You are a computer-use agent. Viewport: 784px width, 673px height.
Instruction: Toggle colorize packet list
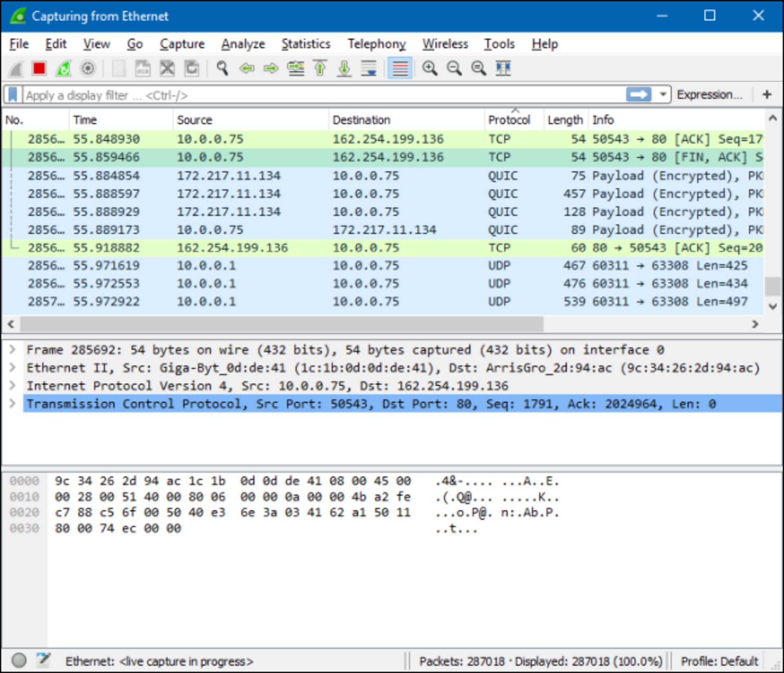[x=400, y=69]
